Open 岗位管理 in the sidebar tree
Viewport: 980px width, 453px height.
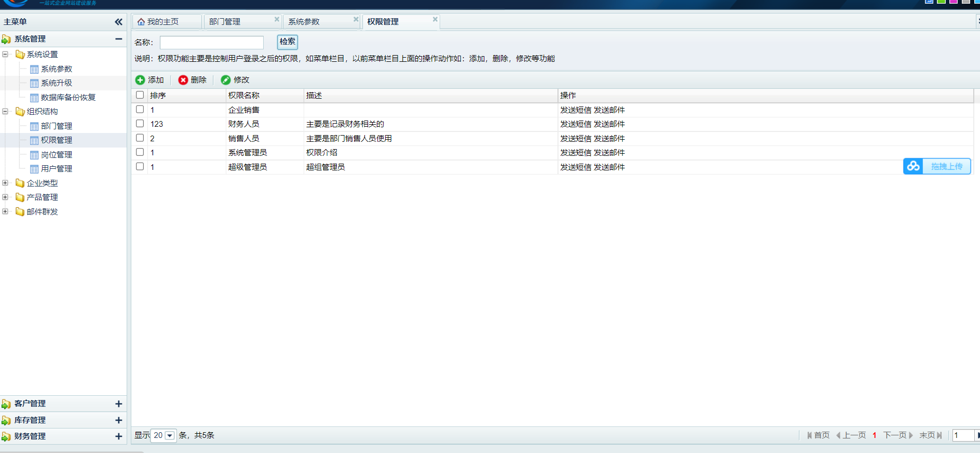pyautogui.click(x=57, y=155)
